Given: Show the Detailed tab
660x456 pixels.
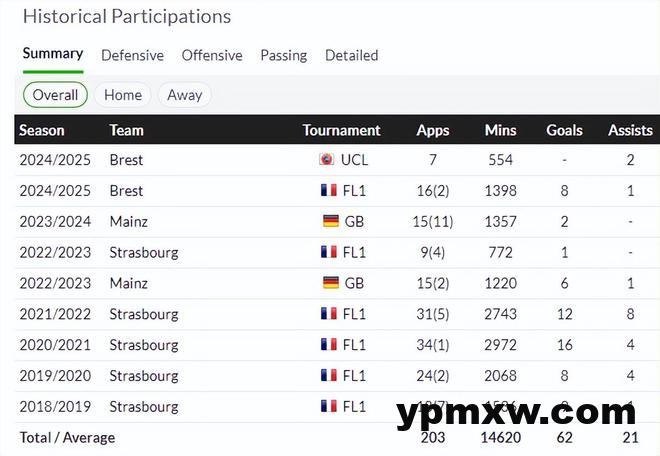Looking at the screenshot, I should point(351,56).
